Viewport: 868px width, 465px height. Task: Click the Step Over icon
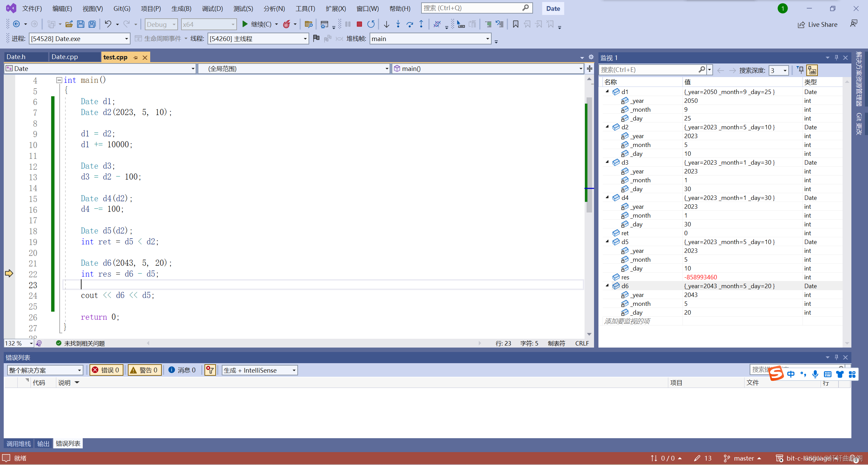click(x=410, y=24)
